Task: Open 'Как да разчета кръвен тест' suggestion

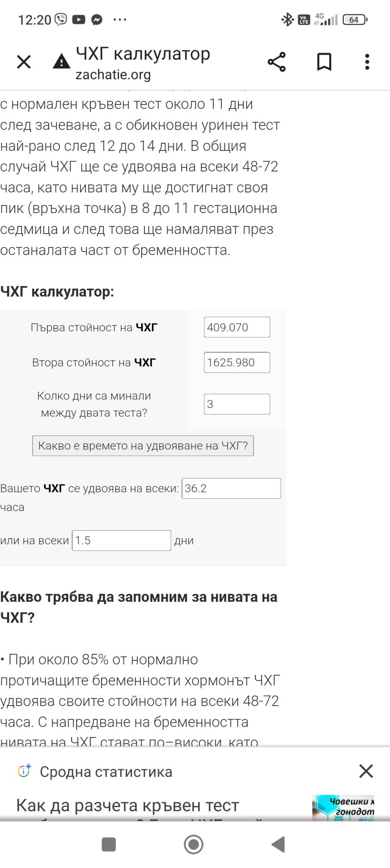Action: click(127, 805)
